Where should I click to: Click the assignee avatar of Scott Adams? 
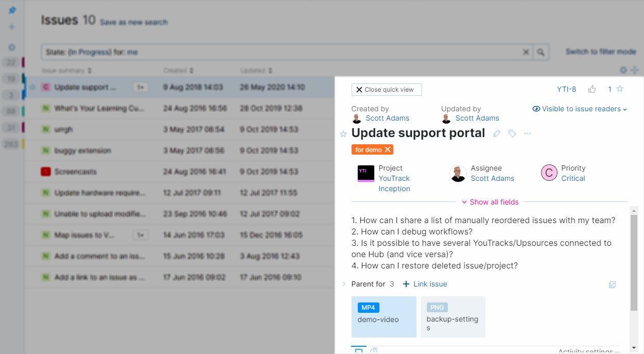pos(458,174)
